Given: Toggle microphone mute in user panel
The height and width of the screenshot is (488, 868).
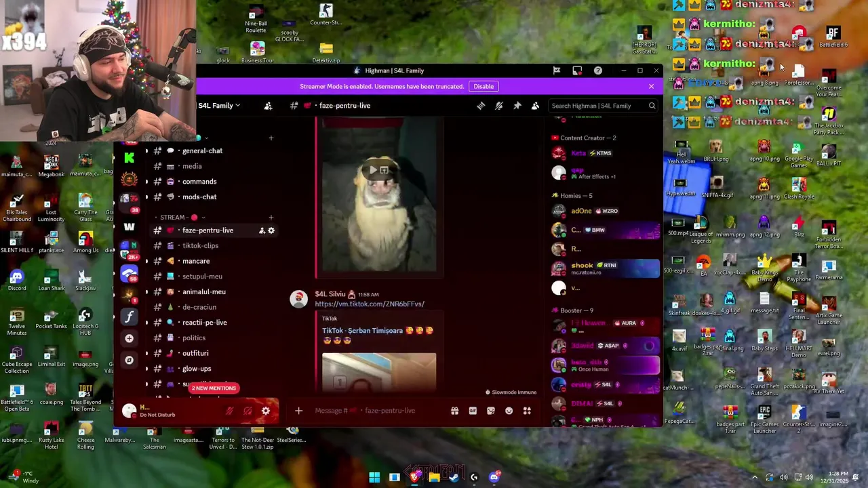Looking at the screenshot, I should click(x=230, y=411).
